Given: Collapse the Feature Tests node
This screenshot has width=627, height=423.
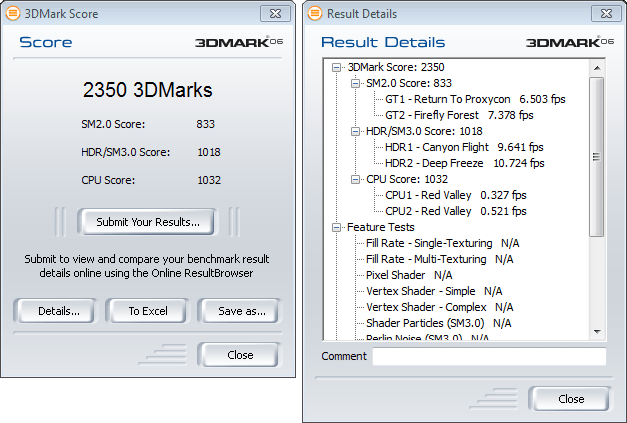Looking at the screenshot, I should pyautogui.click(x=336, y=227).
